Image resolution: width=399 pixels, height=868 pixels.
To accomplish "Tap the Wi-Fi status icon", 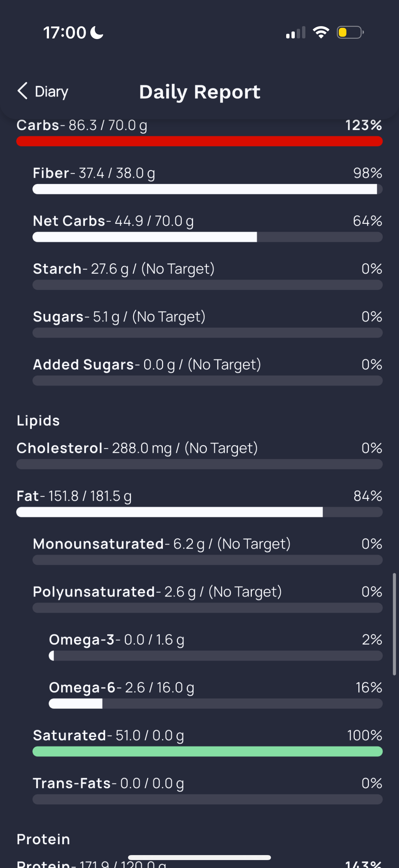I will click(321, 32).
